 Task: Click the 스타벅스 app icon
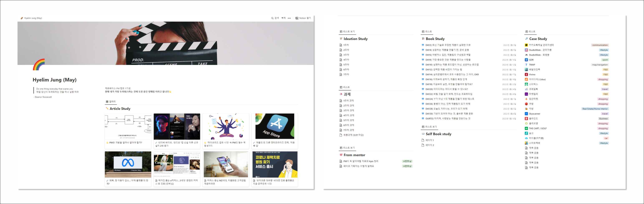pyautogui.click(x=526, y=84)
